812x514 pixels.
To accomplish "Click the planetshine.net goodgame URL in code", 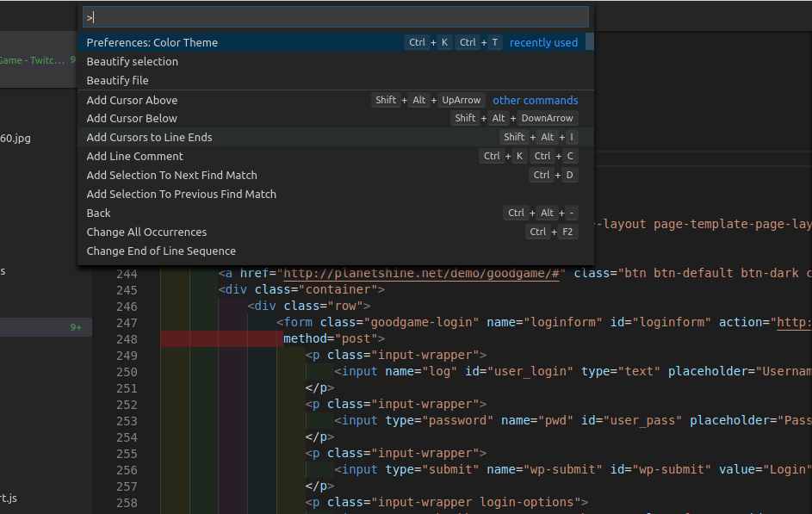I will pyautogui.click(x=423, y=273).
